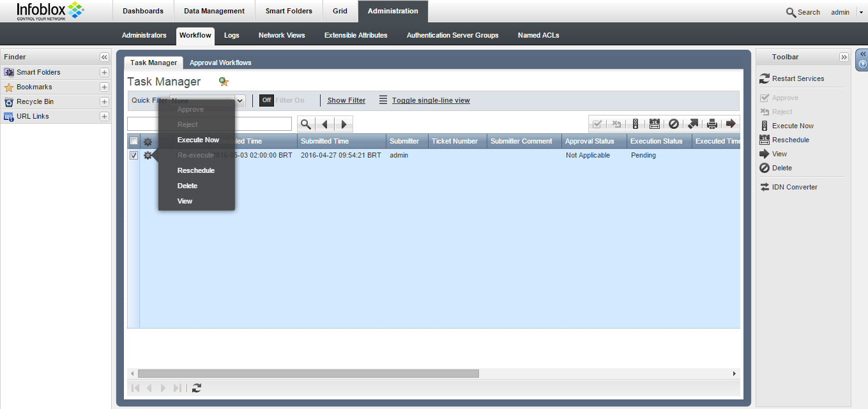The image size is (868, 409).
Task: Click the Export arrow icon above grid
Action: pos(693,124)
